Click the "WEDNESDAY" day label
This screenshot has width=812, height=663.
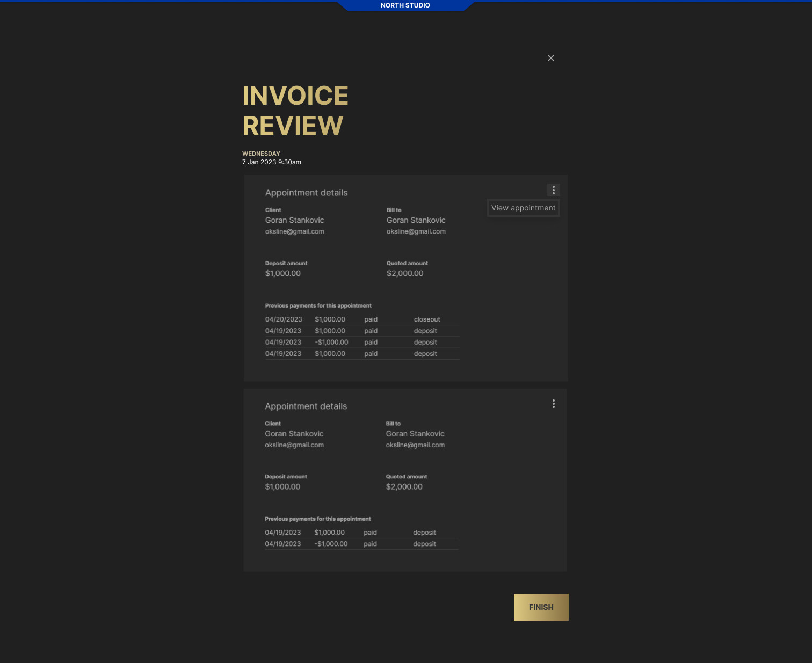pyautogui.click(x=261, y=154)
